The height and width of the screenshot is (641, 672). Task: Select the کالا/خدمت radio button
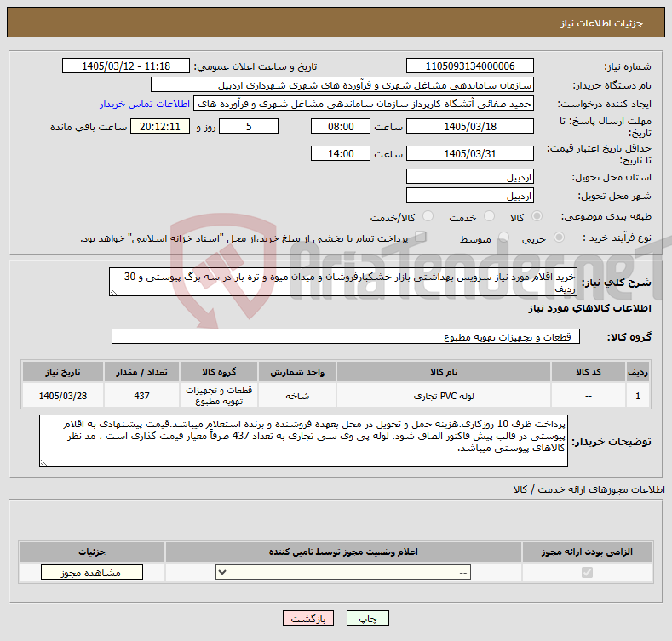click(x=428, y=216)
